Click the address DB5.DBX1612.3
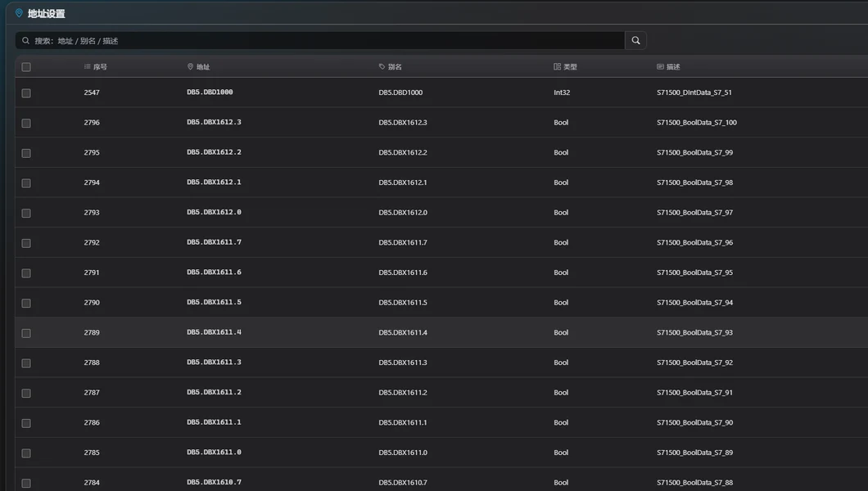 point(215,122)
